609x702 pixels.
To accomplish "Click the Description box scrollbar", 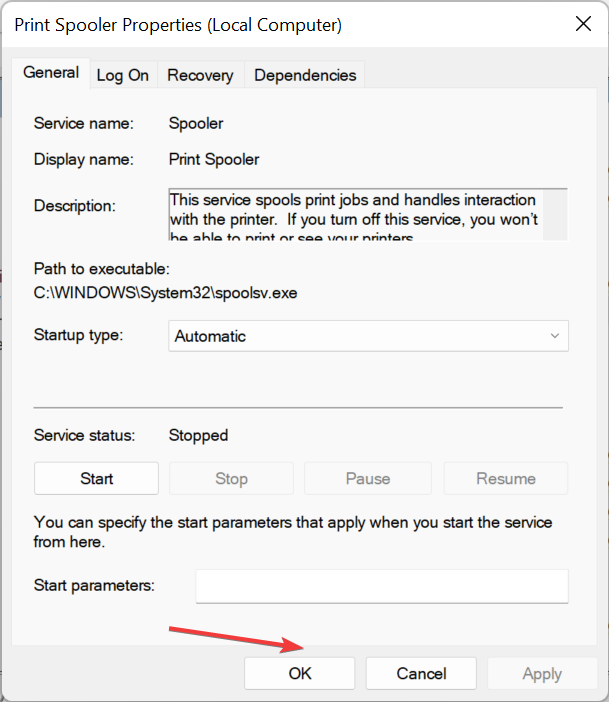I will (x=557, y=214).
